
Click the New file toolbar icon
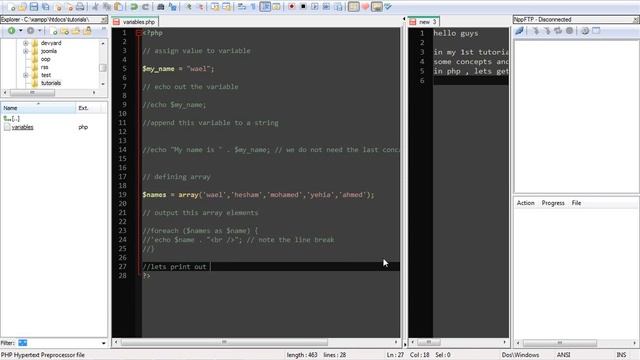click(x=11, y=7)
